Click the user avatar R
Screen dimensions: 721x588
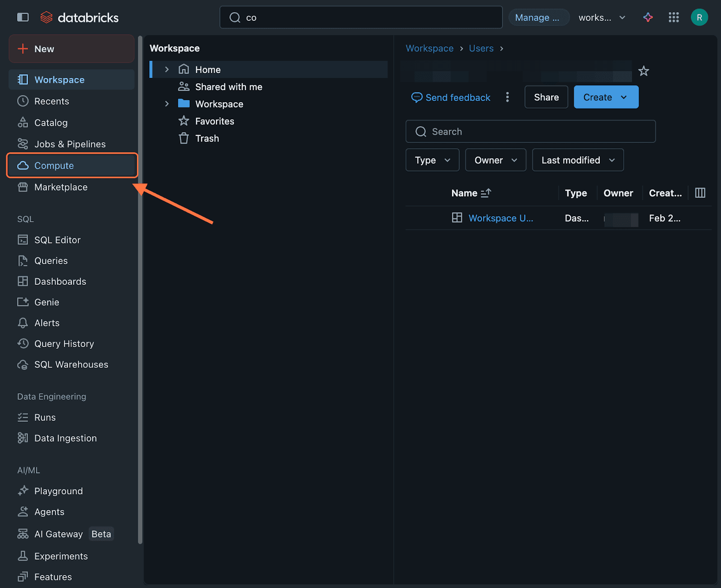click(x=699, y=17)
